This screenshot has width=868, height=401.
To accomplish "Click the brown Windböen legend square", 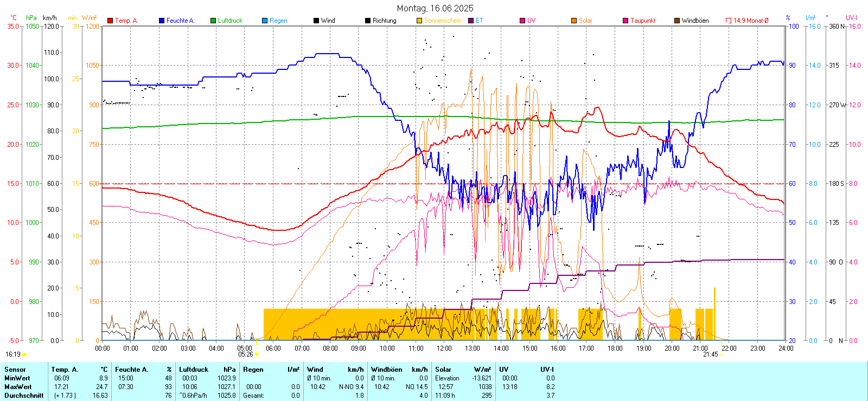I will point(677,21).
